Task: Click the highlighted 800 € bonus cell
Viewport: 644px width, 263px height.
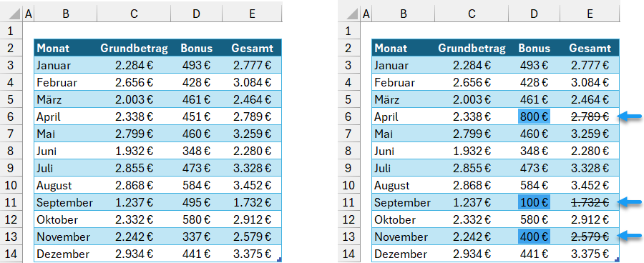Action: [x=534, y=117]
